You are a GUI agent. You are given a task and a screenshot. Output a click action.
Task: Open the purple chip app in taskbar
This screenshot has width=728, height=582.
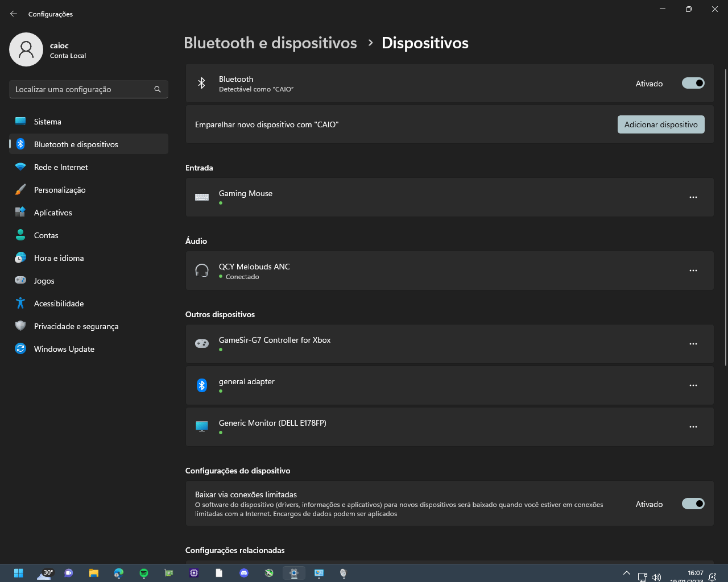pyautogui.click(x=194, y=573)
